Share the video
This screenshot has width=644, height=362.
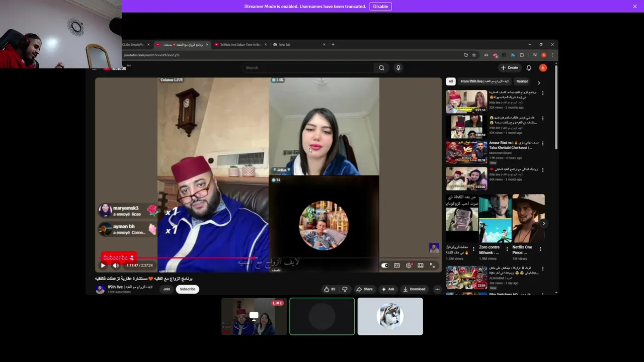(x=364, y=289)
